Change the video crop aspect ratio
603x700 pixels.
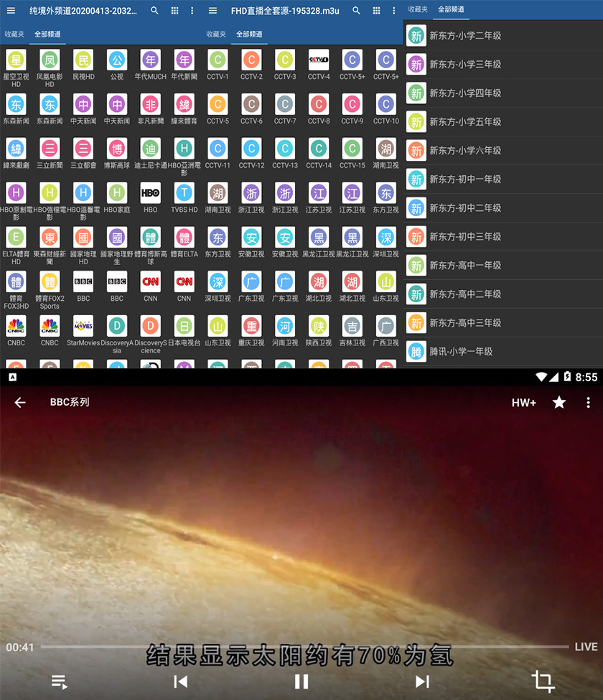[543, 681]
